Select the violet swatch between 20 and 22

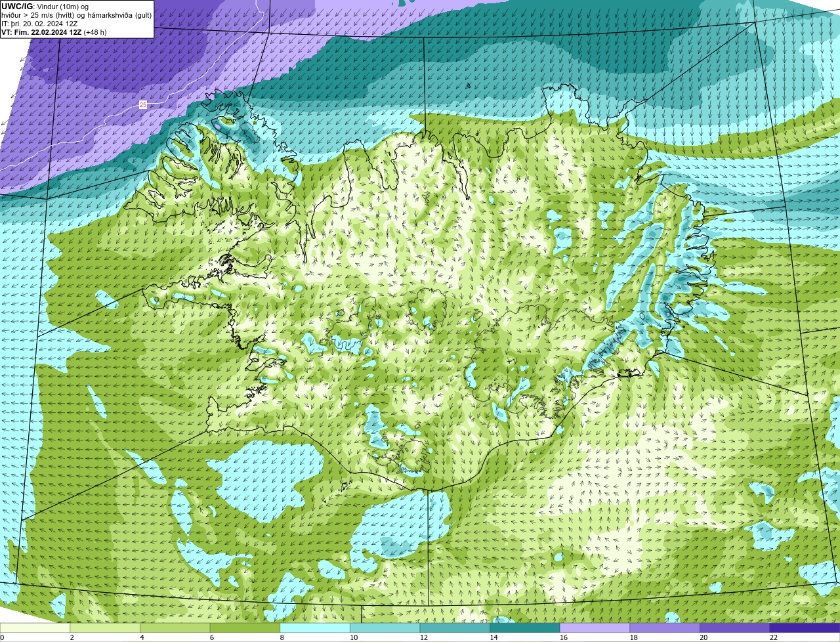coord(734,628)
